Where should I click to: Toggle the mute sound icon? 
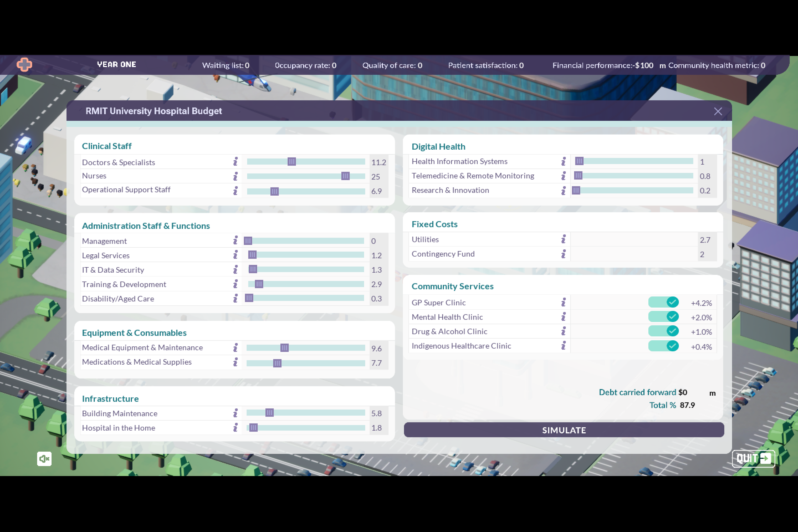44,459
